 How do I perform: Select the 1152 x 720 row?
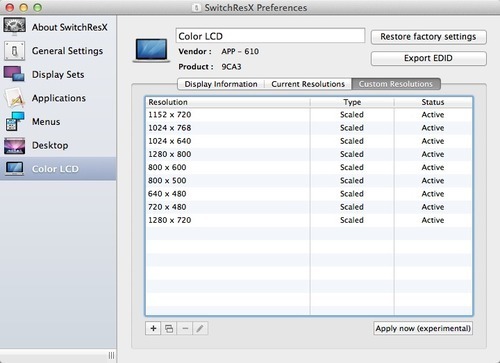click(309, 115)
